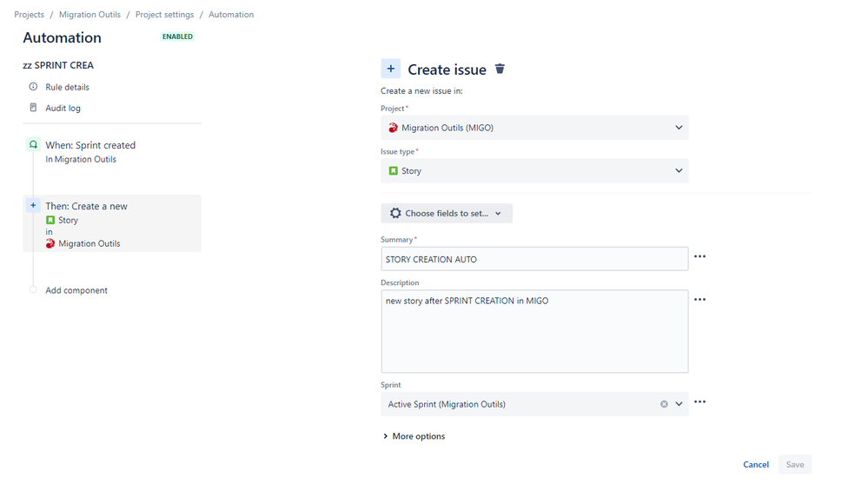Expand More options
868x504 pixels.
coord(414,436)
